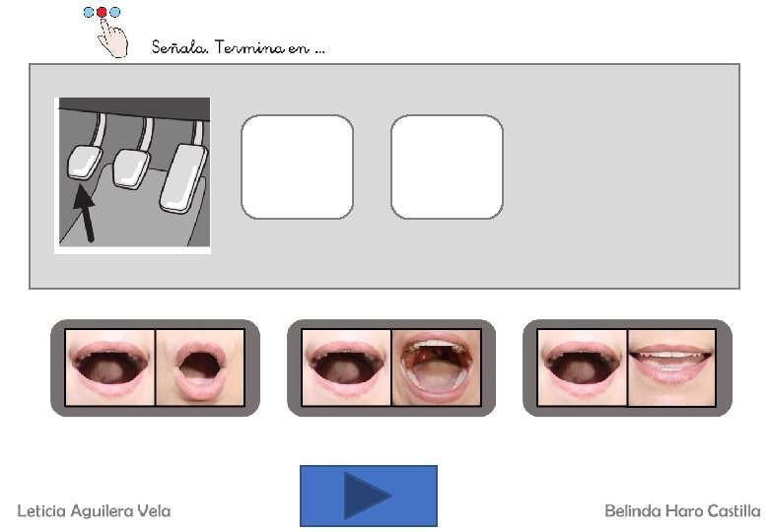Click the right blue dot above the hand
Screen dimensions: 769x532
[x=114, y=12]
